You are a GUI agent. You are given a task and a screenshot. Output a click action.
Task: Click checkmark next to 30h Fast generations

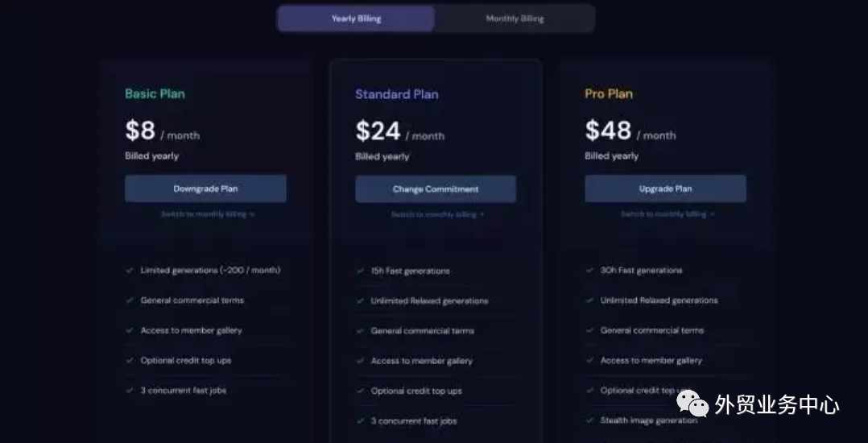point(589,271)
